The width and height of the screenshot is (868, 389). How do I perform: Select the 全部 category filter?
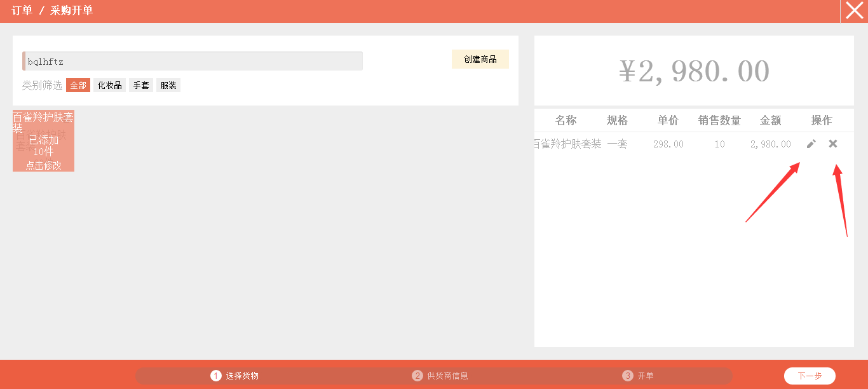point(78,85)
